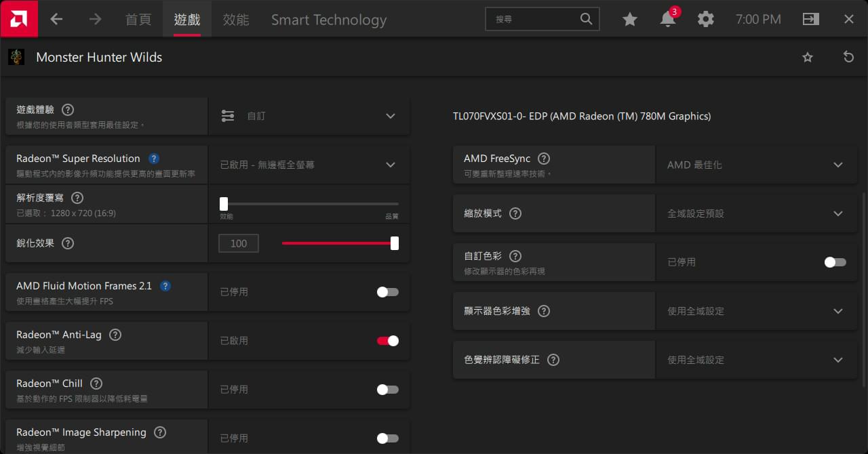The image size is (868, 454).
Task: Open Smart Technology tab
Action: (329, 20)
